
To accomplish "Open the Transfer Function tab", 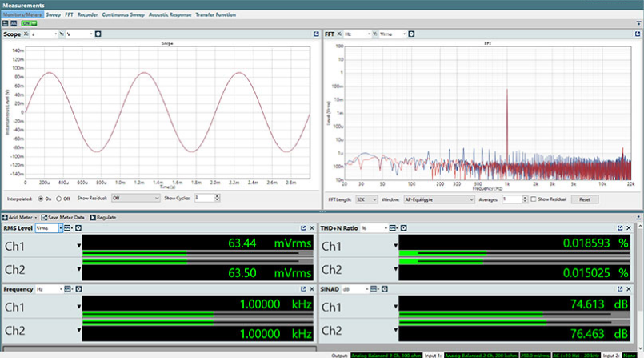I will click(x=215, y=14).
